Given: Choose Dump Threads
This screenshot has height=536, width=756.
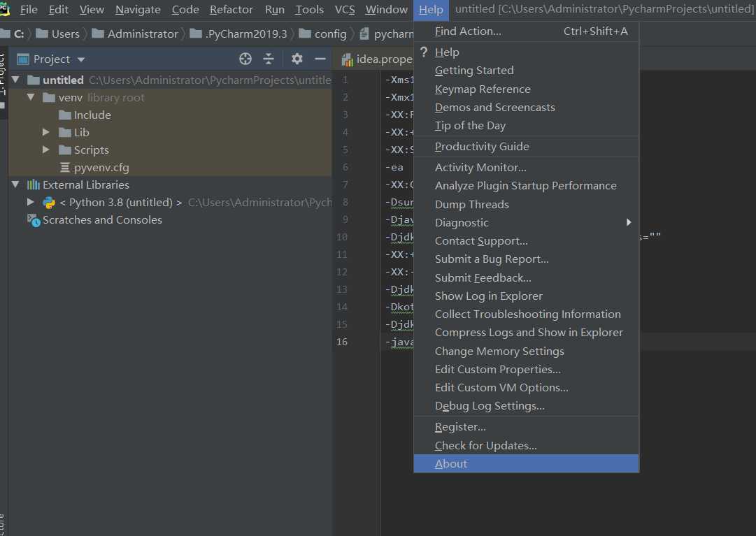Looking at the screenshot, I should click(527, 204).
